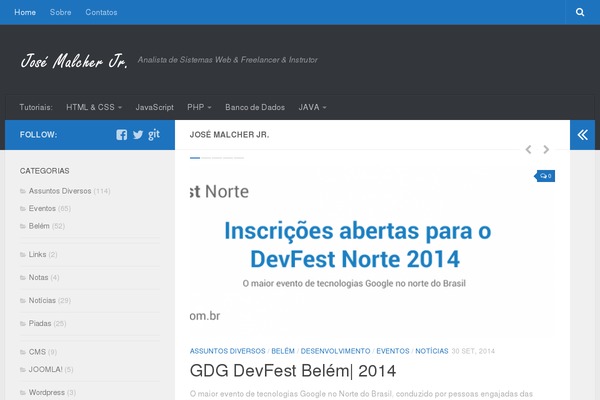
Task: Select the first slider indicator dash
Action: click(195, 158)
